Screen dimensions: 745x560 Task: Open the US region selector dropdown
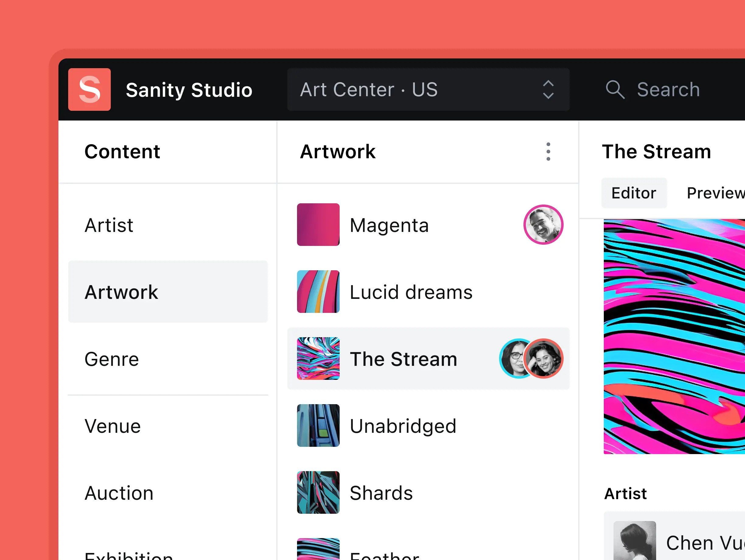pos(428,89)
